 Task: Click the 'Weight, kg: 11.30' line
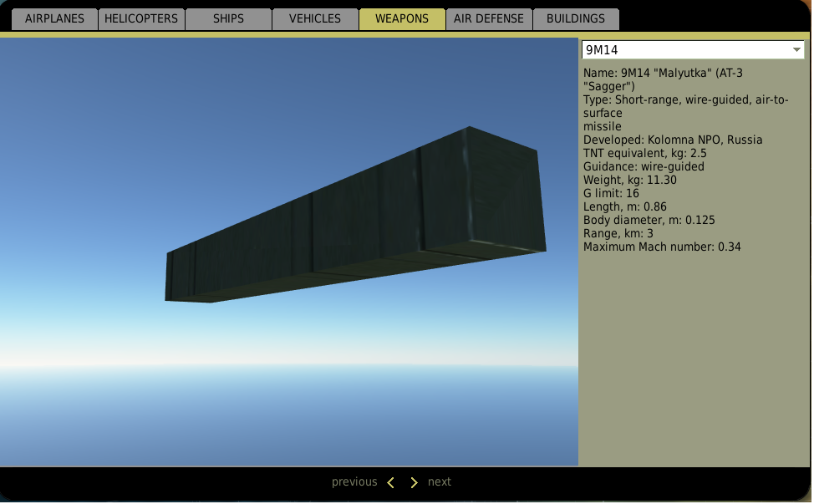click(x=629, y=180)
